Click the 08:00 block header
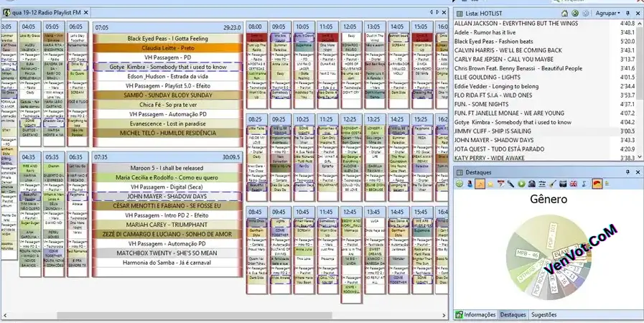The image size is (644, 323). [257, 27]
